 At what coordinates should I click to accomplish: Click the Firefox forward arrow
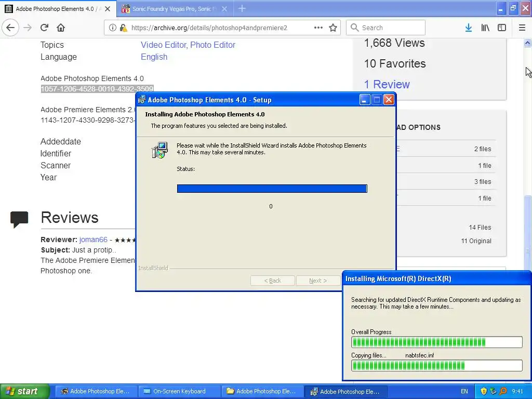(x=28, y=28)
